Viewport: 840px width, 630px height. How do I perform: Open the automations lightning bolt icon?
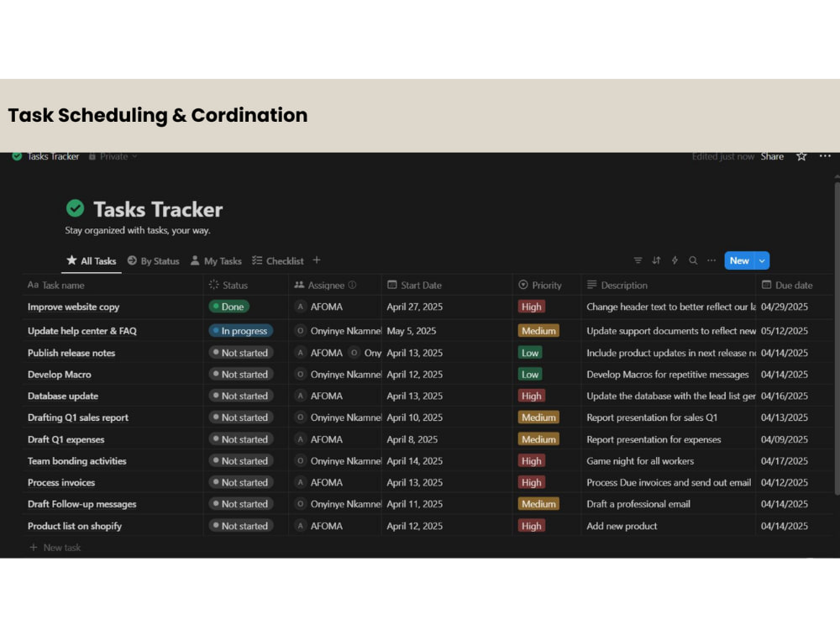tap(675, 260)
